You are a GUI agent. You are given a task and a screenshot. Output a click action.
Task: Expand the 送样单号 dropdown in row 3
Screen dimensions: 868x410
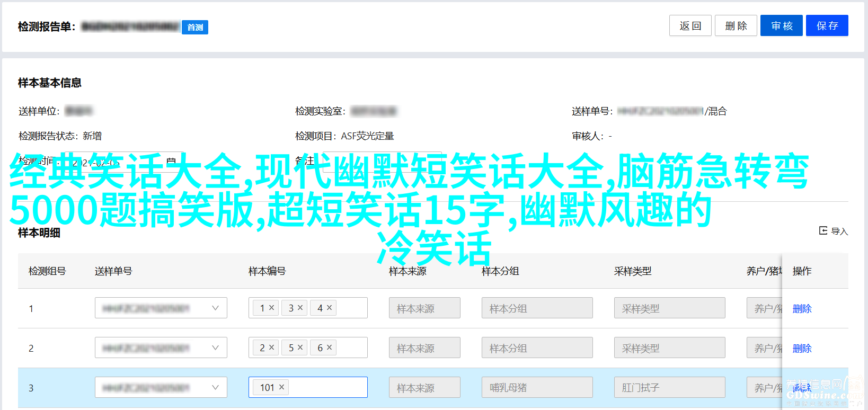pos(215,387)
